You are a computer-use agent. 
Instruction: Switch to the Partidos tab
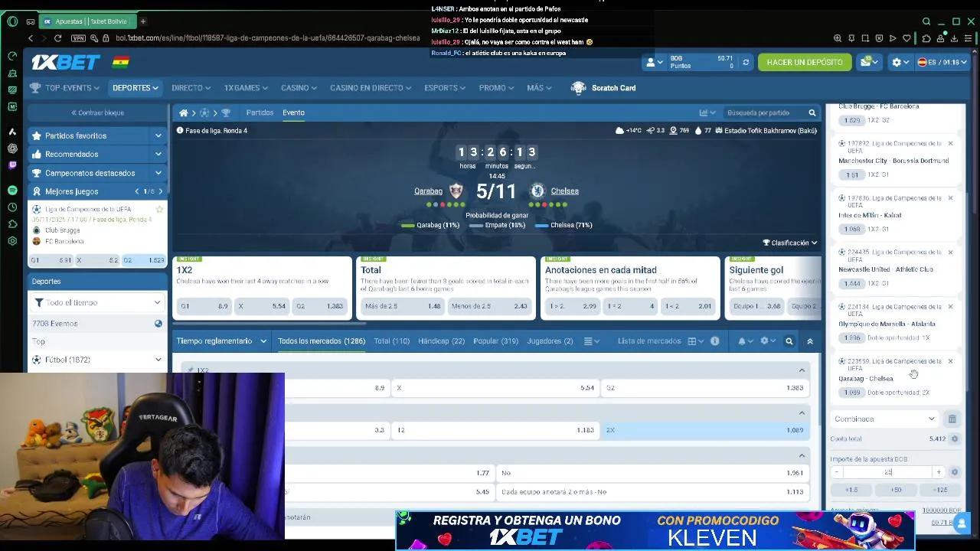(260, 112)
